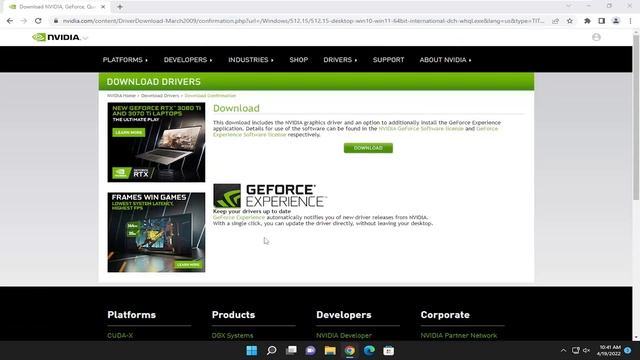
Task: Close the Download NVIDIA tab
Action: point(103,7)
